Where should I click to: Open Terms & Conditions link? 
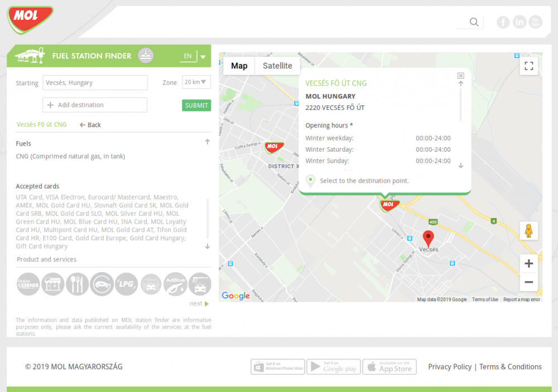511,367
